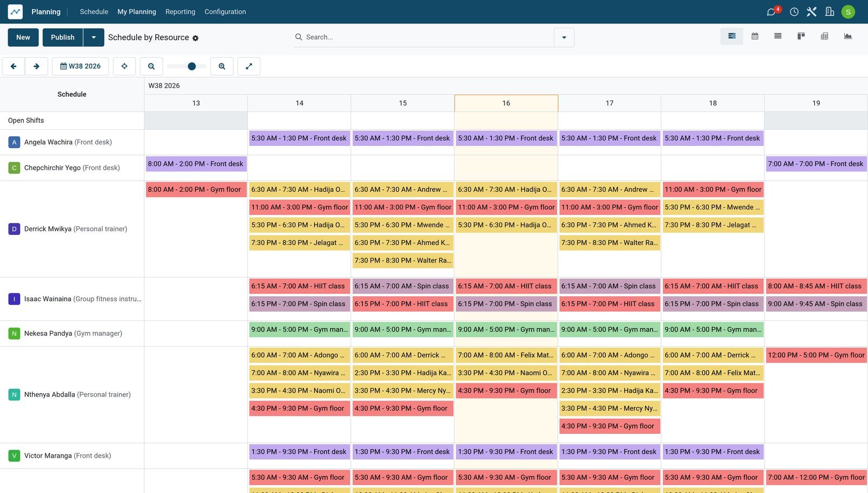Open the Configuration menu

pos(225,11)
